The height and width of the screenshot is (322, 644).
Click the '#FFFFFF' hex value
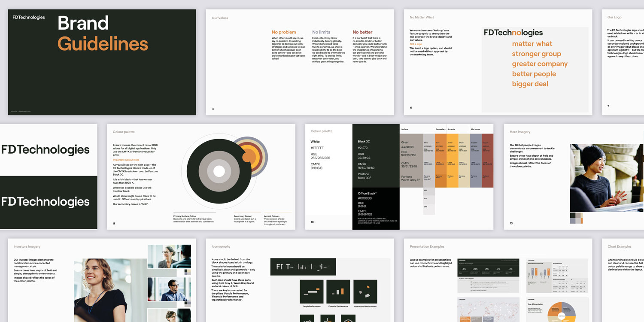[317, 148]
